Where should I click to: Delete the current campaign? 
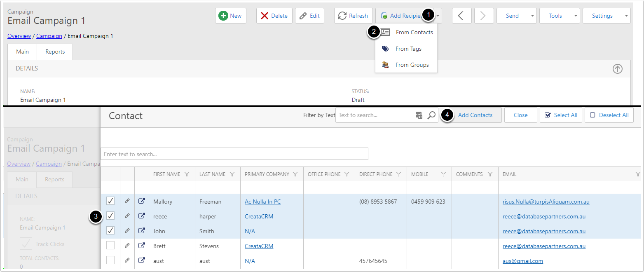click(x=274, y=16)
